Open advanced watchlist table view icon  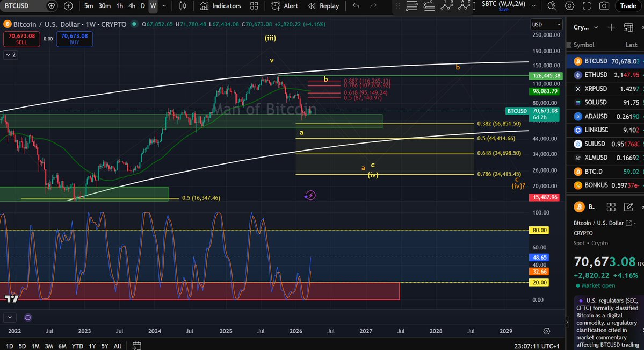[x=628, y=27]
